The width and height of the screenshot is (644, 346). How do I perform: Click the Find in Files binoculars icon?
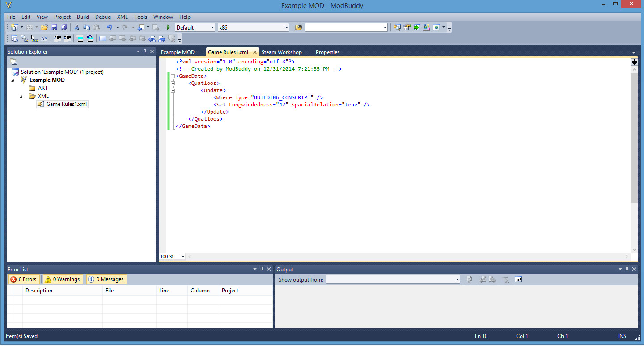tap(298, 27)
